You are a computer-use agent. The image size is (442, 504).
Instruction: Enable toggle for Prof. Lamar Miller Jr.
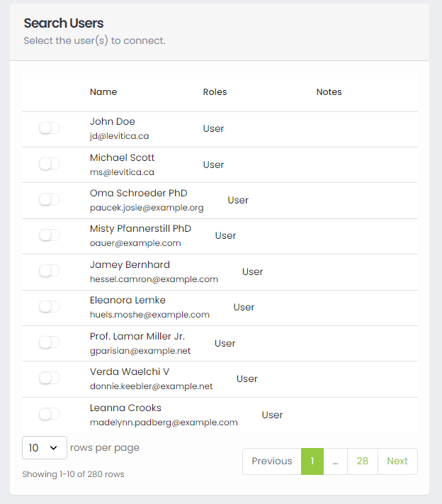coord(49,342)
